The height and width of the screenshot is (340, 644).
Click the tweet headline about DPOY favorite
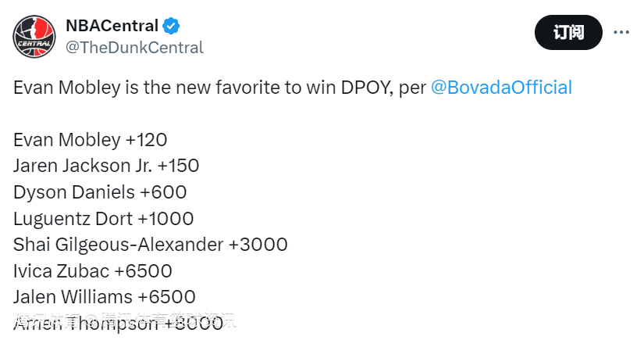(x=219, y=88)
